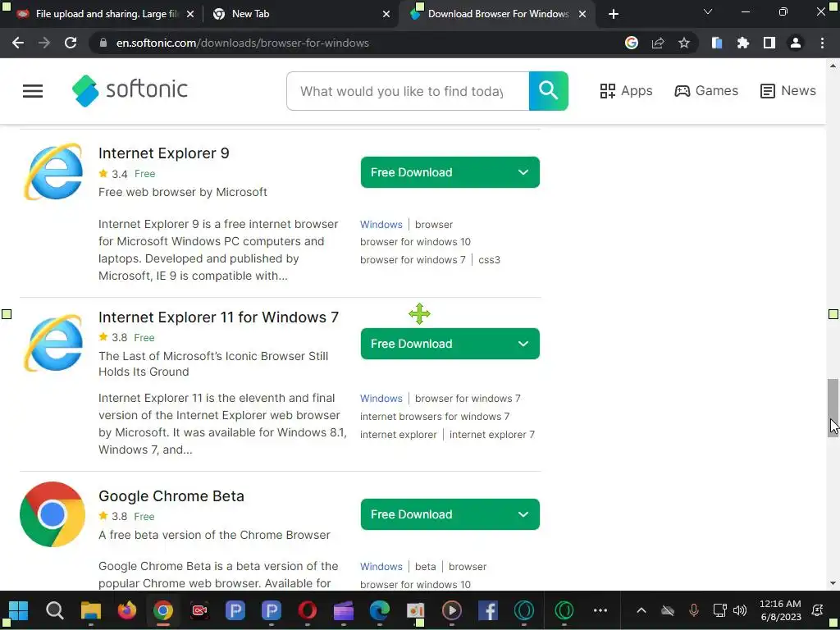Click the microphone tray icon
The width and height of the screenshot is (840, 630).
[x=694, y=610]
